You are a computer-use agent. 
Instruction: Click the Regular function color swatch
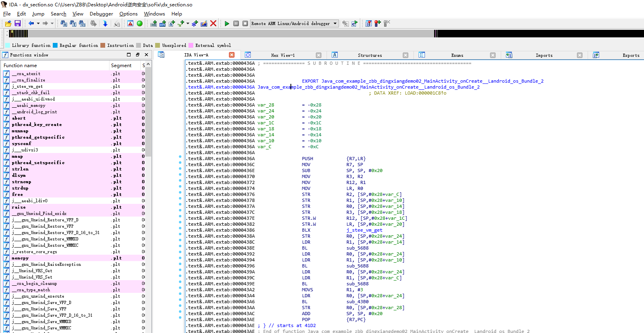(x=56, y=46)
